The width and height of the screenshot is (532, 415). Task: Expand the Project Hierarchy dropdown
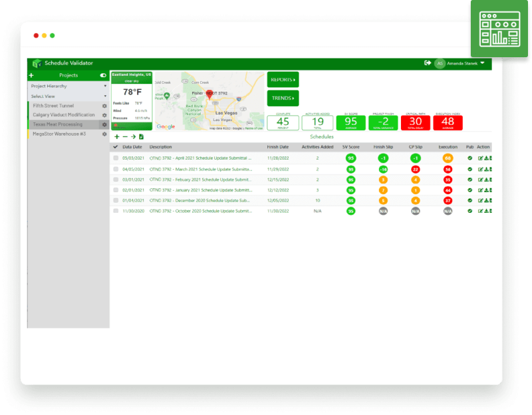[x=68, y=86]
